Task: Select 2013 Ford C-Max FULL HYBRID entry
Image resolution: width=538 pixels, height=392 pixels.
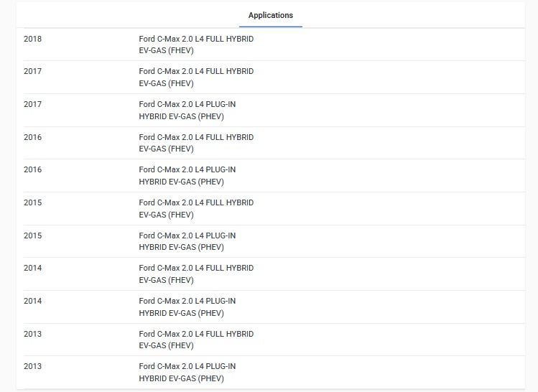Action: pyautogui.click(x=196, y=340)
